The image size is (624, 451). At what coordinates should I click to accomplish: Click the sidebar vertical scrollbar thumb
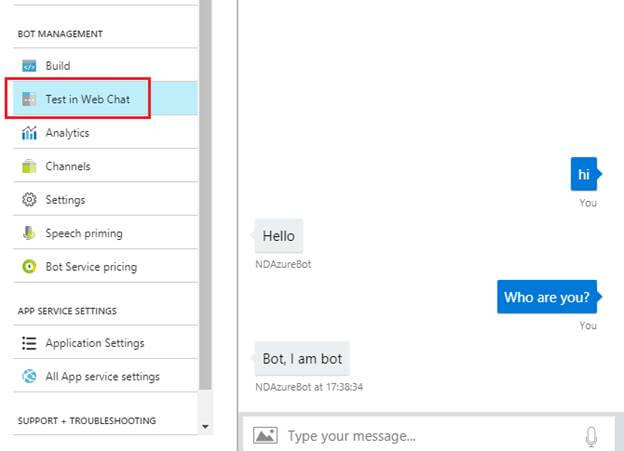205,194
